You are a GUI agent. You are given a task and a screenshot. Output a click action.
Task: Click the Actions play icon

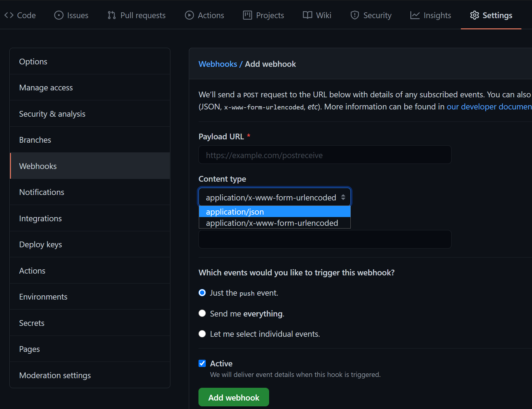(189, 15)
